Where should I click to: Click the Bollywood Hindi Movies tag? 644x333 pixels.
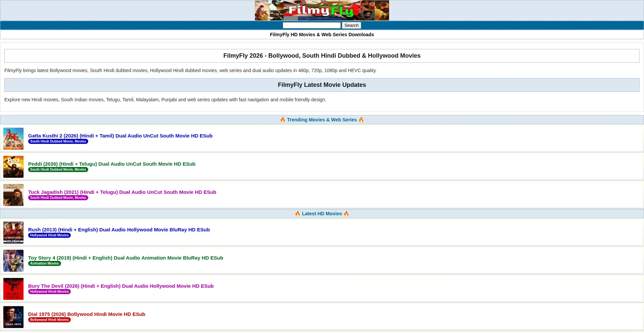(x=49, y=320)
